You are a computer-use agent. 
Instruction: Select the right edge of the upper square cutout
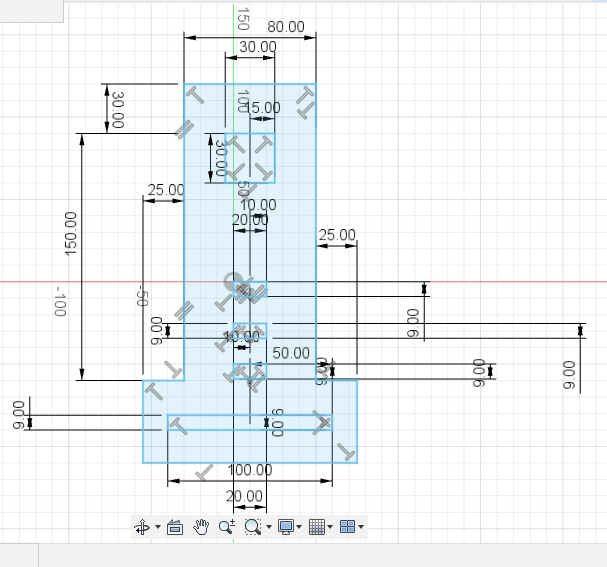click(275, 158)
